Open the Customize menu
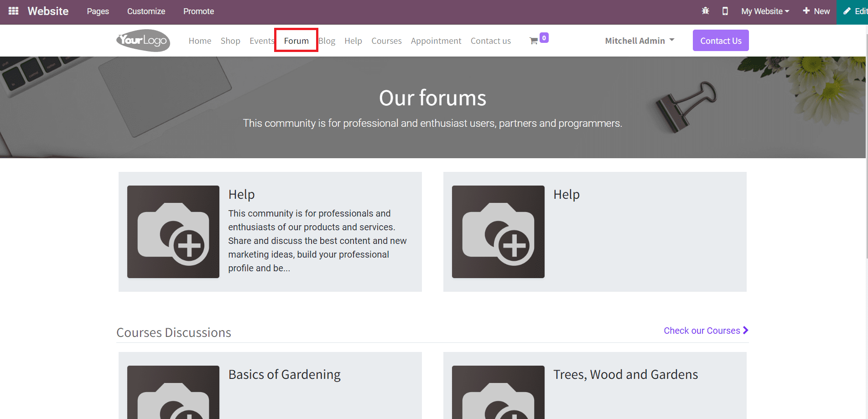The image size is (868, 419). coord(146,11)
